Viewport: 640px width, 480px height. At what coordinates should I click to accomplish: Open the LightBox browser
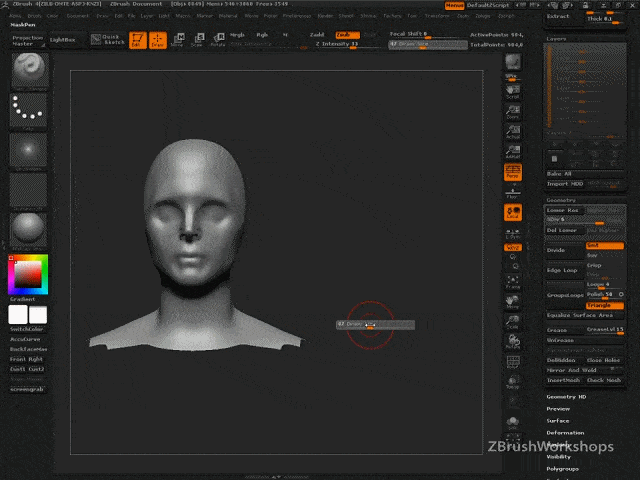click(62, 40)
